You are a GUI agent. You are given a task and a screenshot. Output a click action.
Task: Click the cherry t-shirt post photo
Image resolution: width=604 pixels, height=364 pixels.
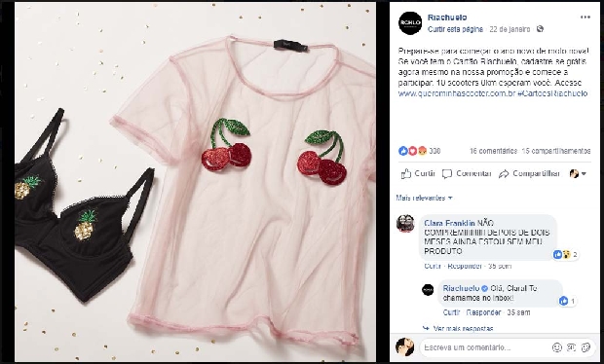(195, 182)
